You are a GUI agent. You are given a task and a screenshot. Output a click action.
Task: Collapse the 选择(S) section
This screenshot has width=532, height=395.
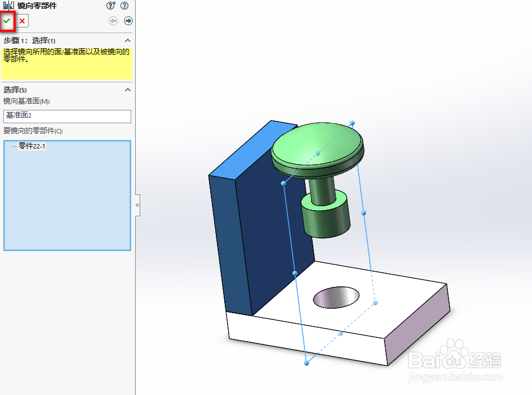(128, 90)
